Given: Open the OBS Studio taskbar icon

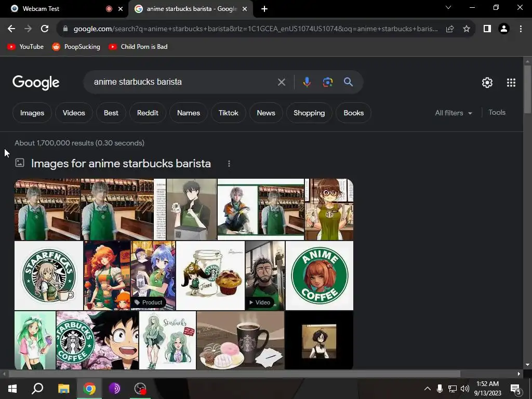Looking at the screenshot, I should coord(140,389).
